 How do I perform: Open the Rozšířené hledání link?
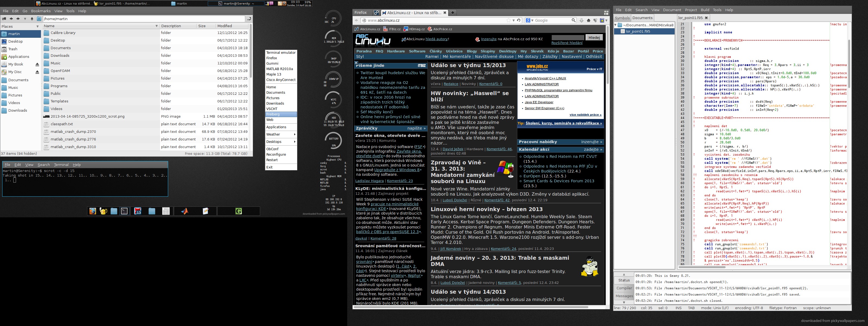point(567,43)
